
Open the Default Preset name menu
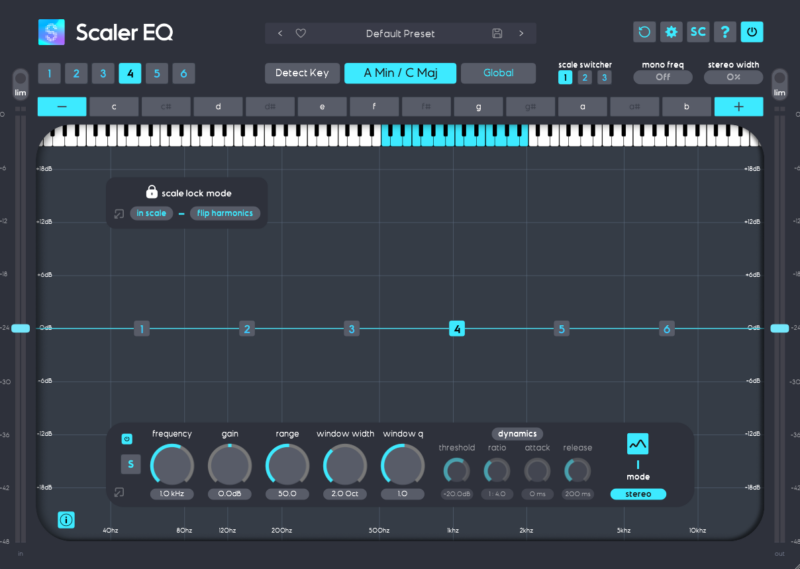[400, 33]
